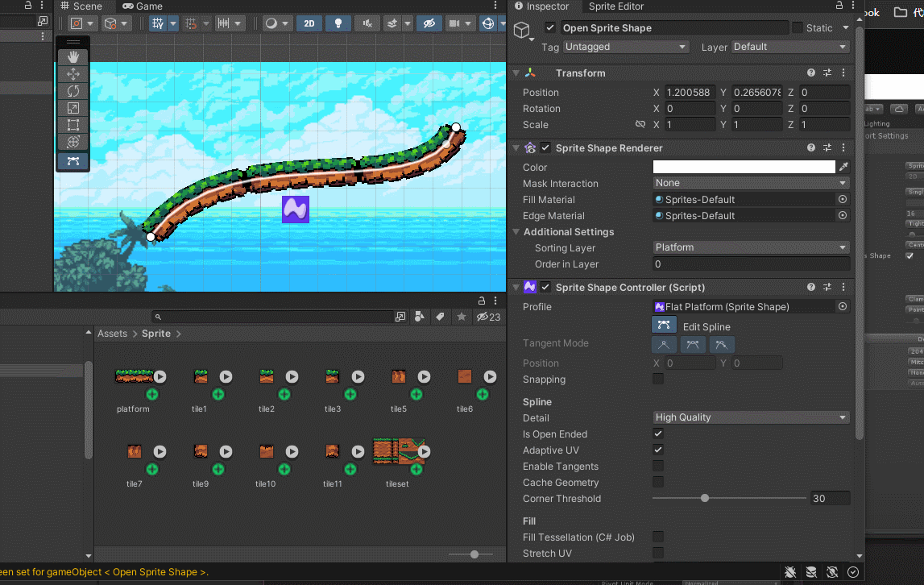The width and height of the screenshot is (924, 585).
Task: Select the Transform tool in scene toolbar
Action: click(x=73, y=142)
